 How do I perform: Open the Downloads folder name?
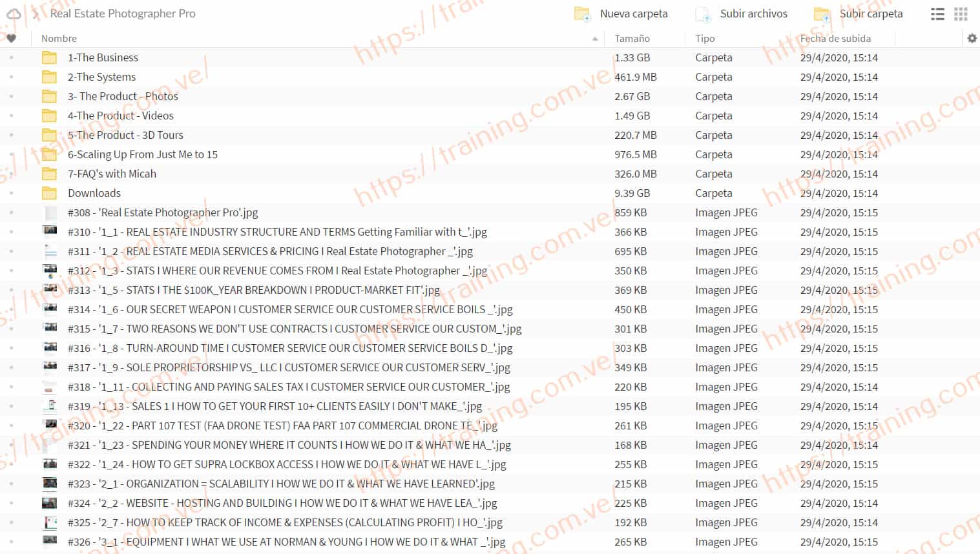[94, 193]
